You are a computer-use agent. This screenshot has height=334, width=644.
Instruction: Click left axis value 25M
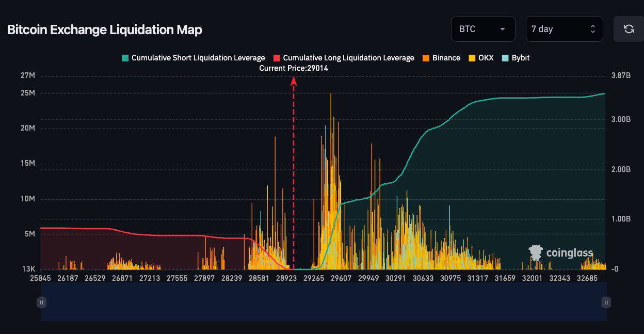pyautogui.click(x=28, y=93)
